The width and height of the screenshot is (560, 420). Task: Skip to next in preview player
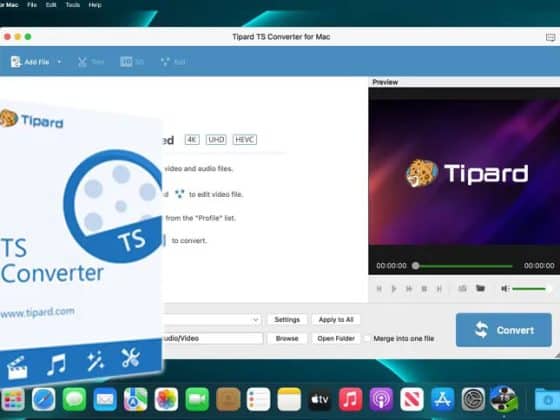coord(439,289)
